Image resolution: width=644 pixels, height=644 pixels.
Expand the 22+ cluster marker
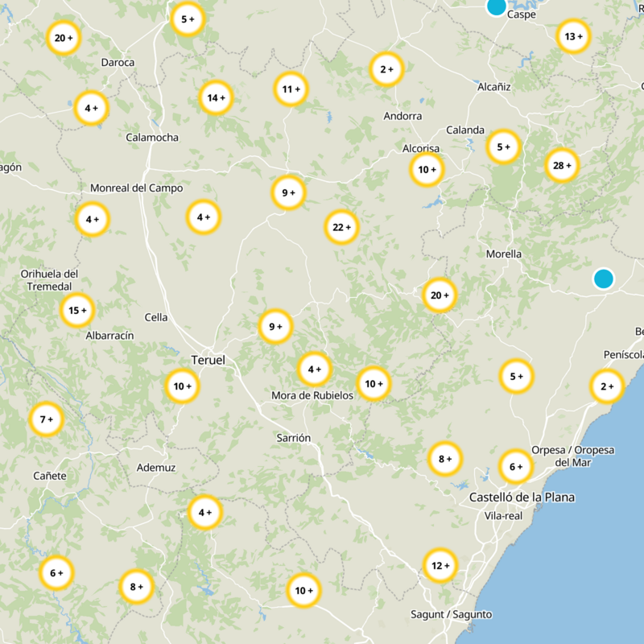tap(341, 227)
